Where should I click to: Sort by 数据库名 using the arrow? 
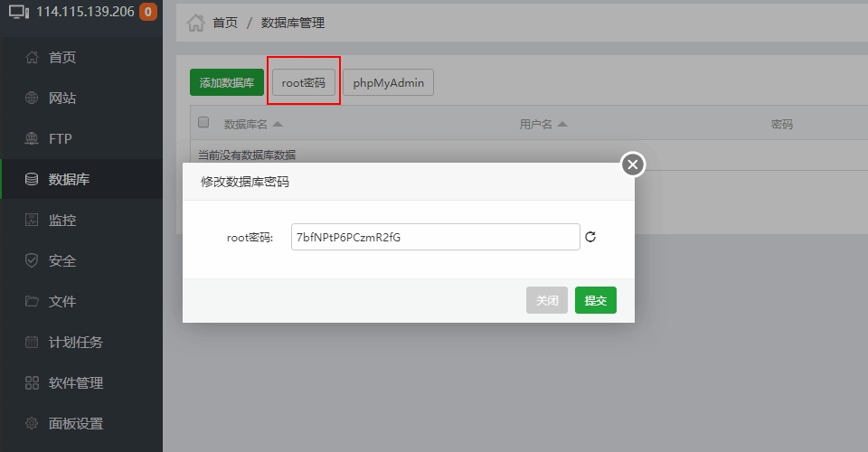278,124
